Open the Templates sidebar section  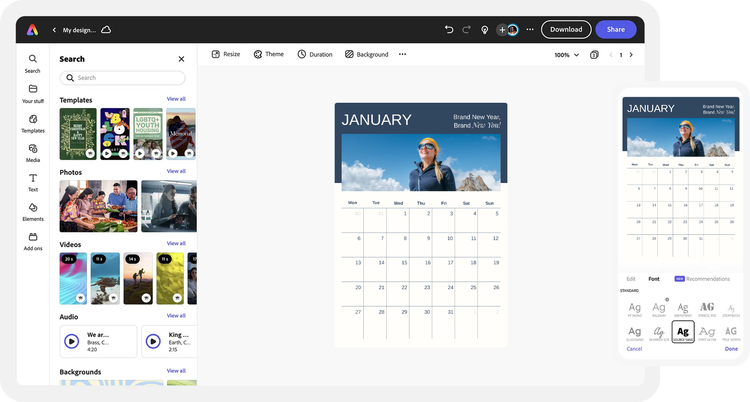(33, 123)
